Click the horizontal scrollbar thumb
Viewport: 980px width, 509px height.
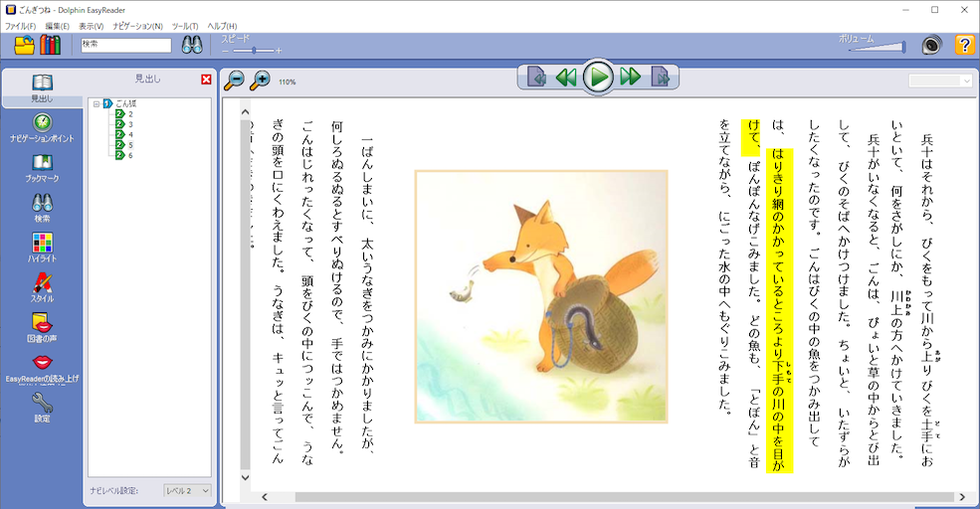(x=625, y=497)
